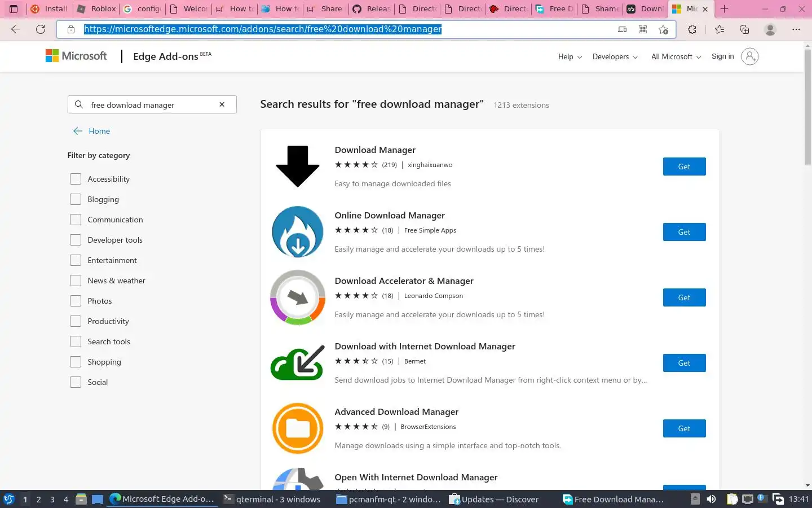This screenshot has height=508, width=812.
Task: Check the Search tools category filter
Action: coord(76,341)
